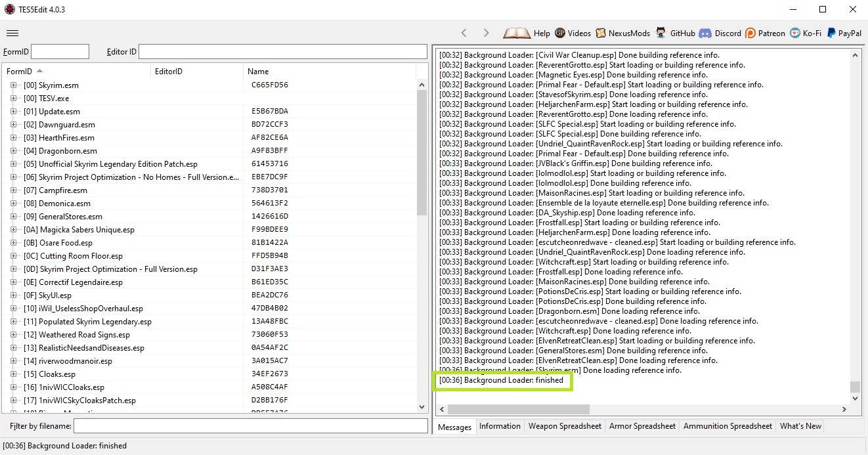Image resolution: width=868 pixels, height=455 pixels.
Task: Expand [02] Dawnguard.esm node
Action: pyautogui.click(x=13, y=125)
